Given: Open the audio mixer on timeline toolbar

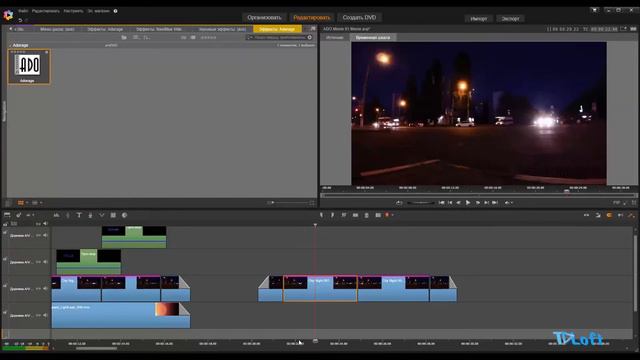Looking at the screenshot, I should pyautogui.click(x=56, y=215).
